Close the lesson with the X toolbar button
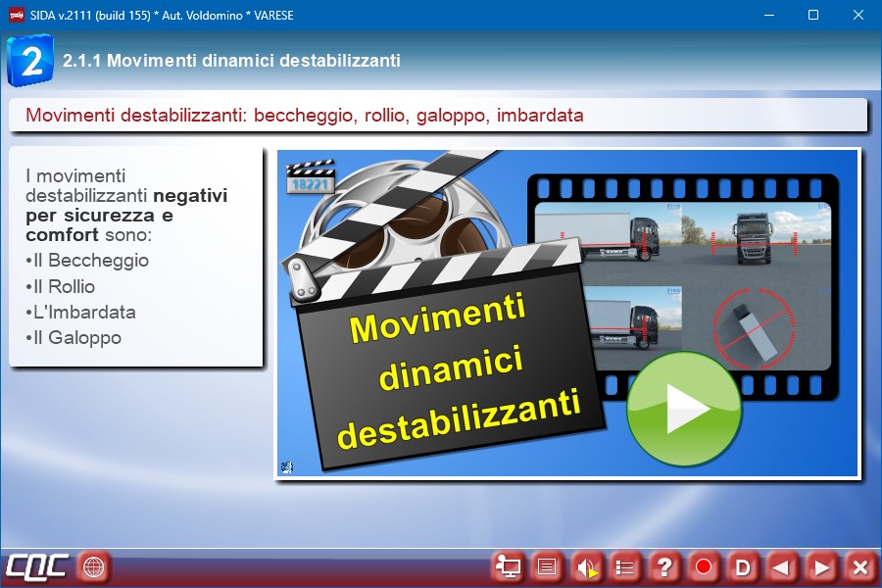882x588 pixels. click(x=859, y=566)
